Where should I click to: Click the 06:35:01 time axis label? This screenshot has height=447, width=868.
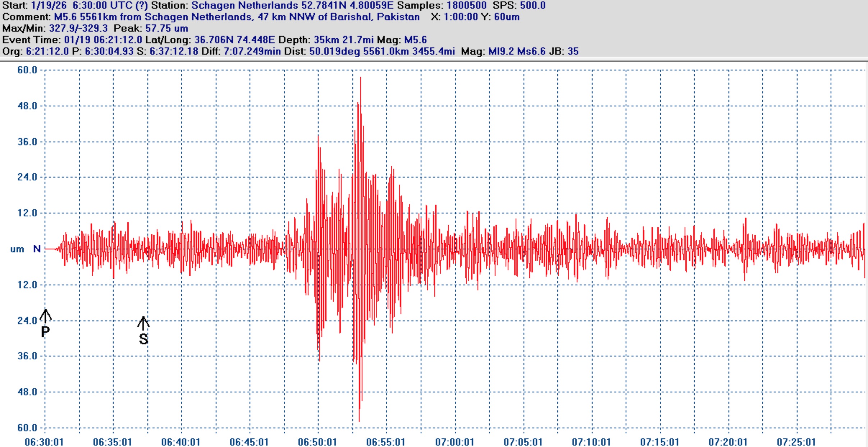pos(112,442)
